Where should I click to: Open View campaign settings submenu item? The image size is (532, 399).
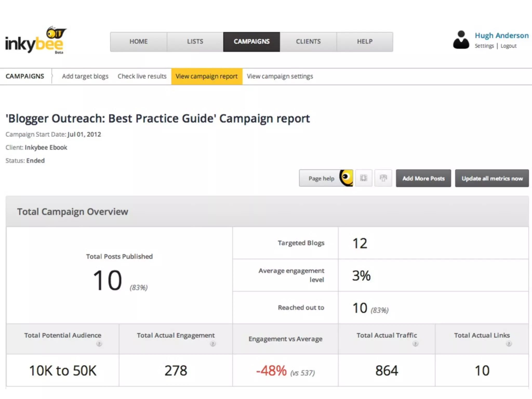coord(280,76)
